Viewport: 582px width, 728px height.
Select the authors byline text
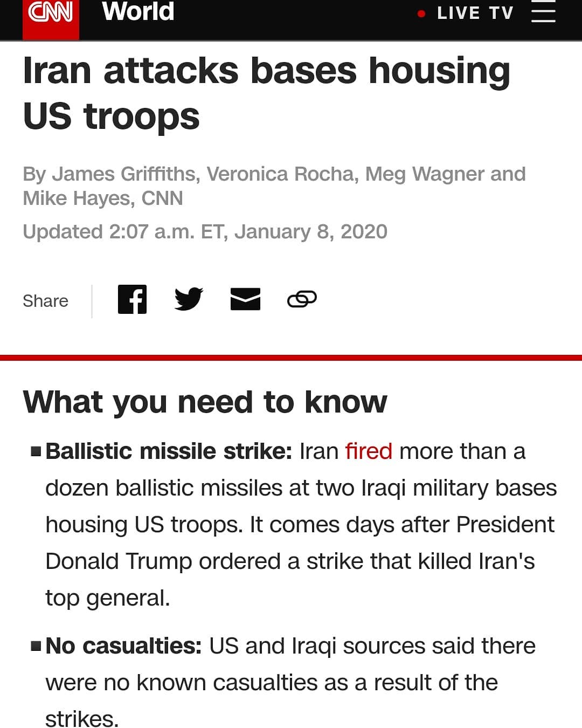coord(274,186)
